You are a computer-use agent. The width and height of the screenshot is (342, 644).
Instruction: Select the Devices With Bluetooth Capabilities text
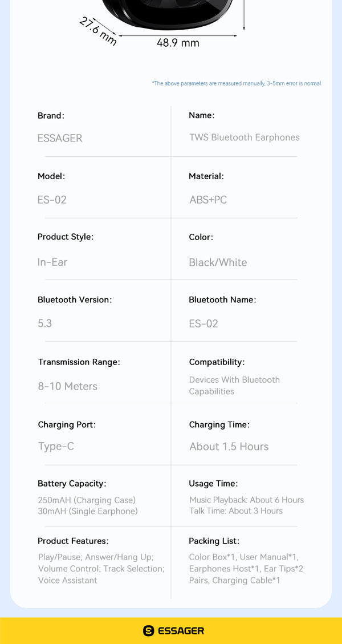tap(234, 386)
